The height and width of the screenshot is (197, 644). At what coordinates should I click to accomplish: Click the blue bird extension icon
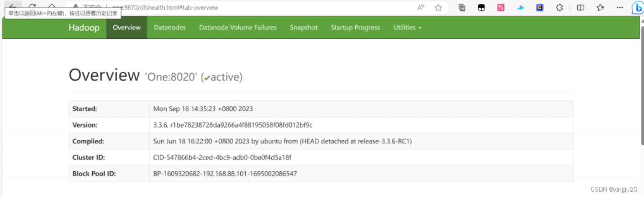pyautogui.click(x=520, y=7)
